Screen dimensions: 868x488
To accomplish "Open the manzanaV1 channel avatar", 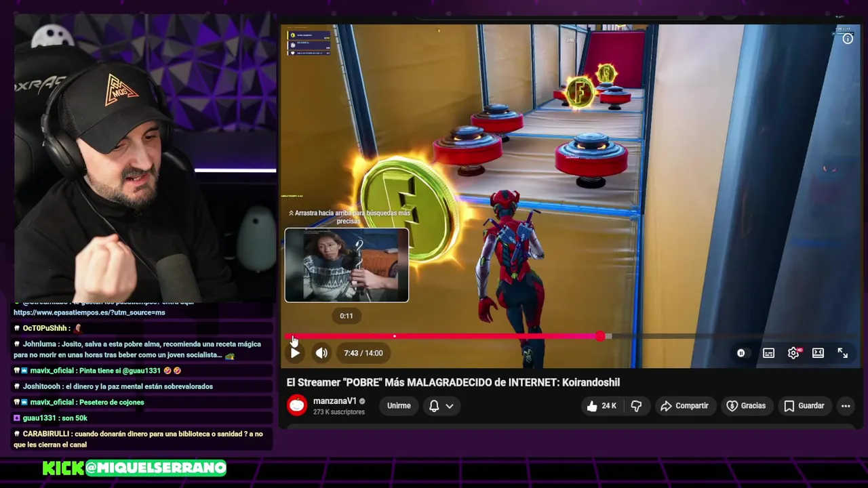I will coord(297,405).
